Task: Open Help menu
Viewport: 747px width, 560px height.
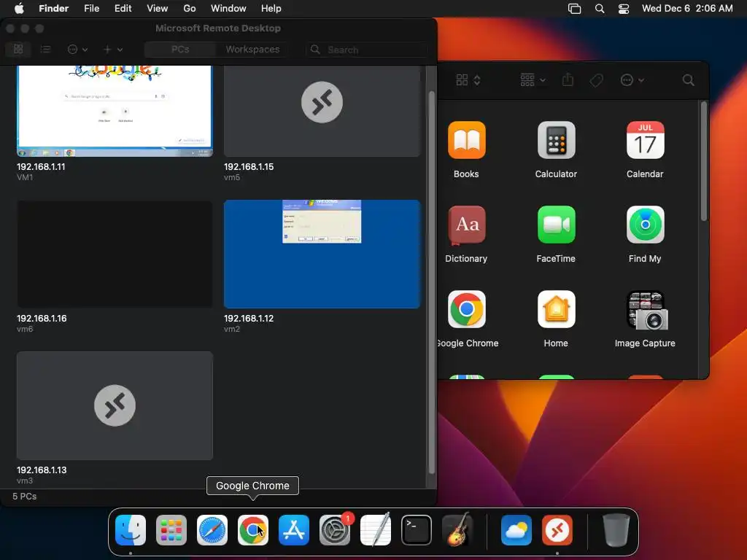Action: [x=271, y=8]
